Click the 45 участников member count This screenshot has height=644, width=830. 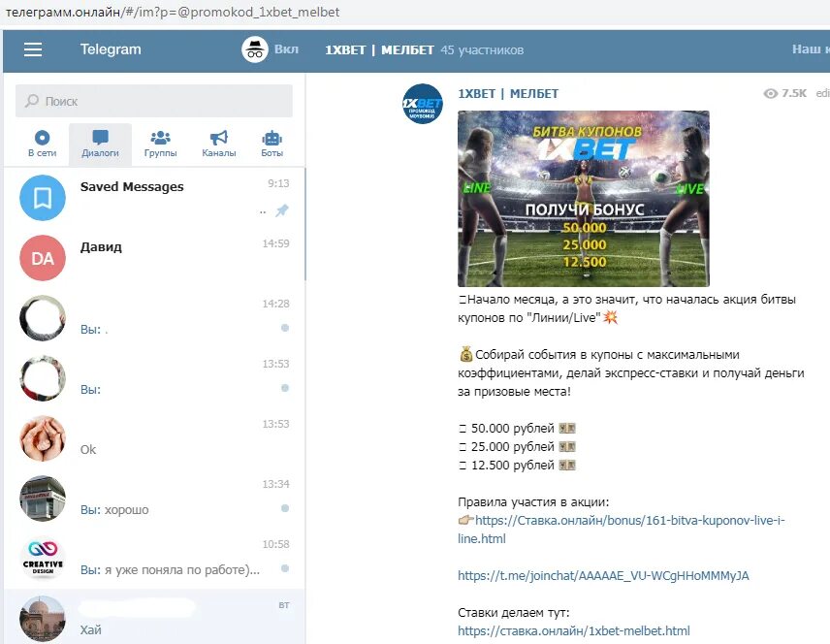click(x=482, y=49)
